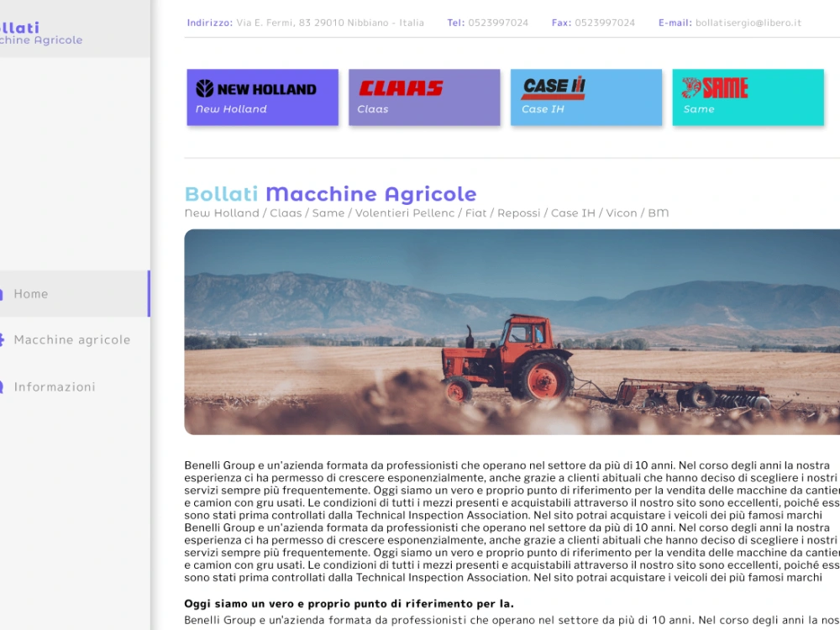Click the Fax number 0523997024

pyautogui.click(x=605, y=23)
